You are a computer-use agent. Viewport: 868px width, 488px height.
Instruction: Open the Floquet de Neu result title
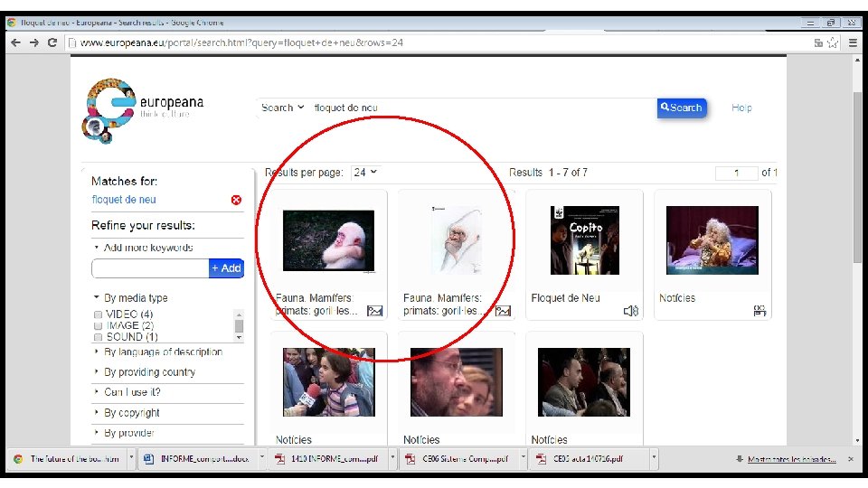[x=565, y=298]
